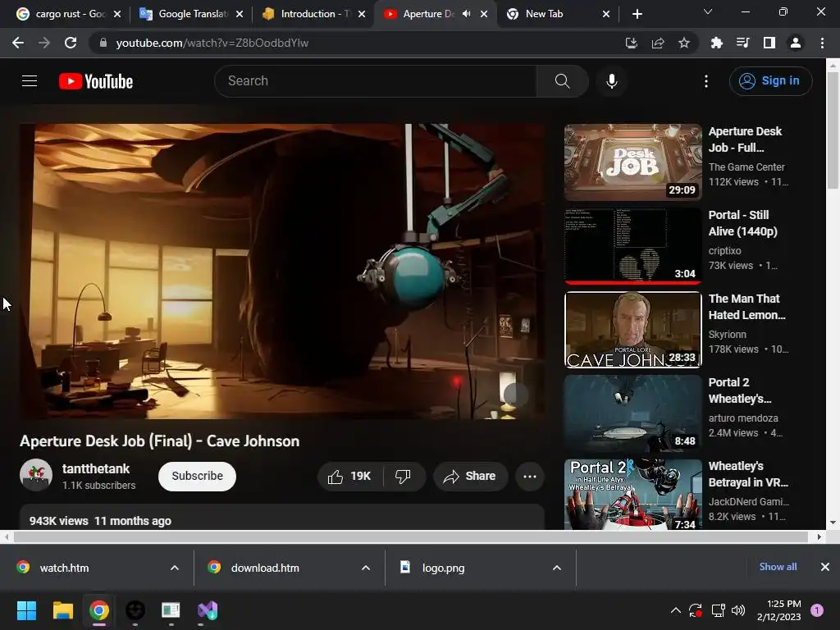Open Cave Johnson lemon video thumbnail
The image size is (840, 630).
(632, 330)
